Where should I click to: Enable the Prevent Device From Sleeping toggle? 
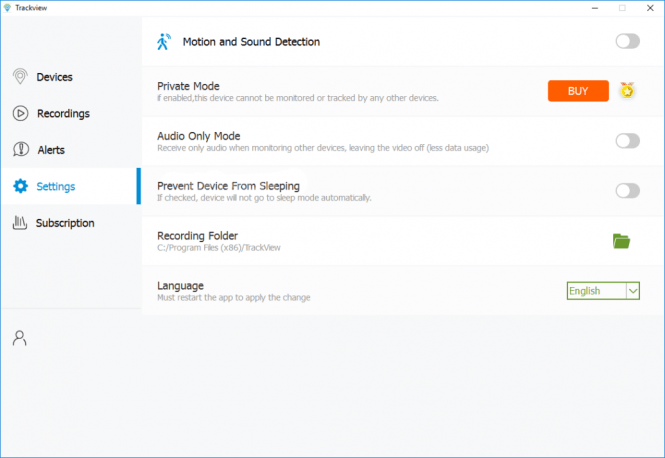pyautogui.click(x=628, y=190)
